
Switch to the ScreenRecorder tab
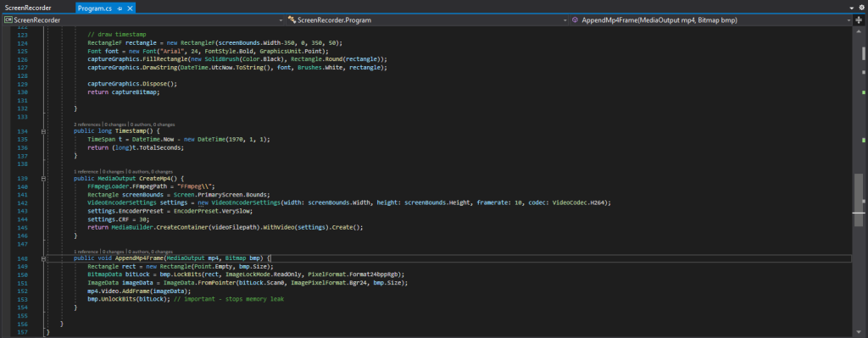tap(28, 8)
